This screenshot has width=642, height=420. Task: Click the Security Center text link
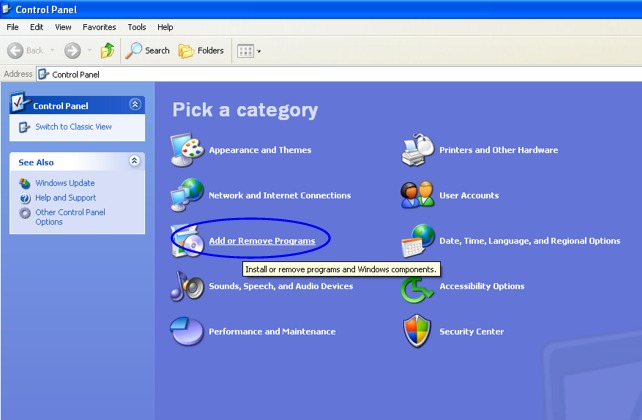click(x=471, y=332)
